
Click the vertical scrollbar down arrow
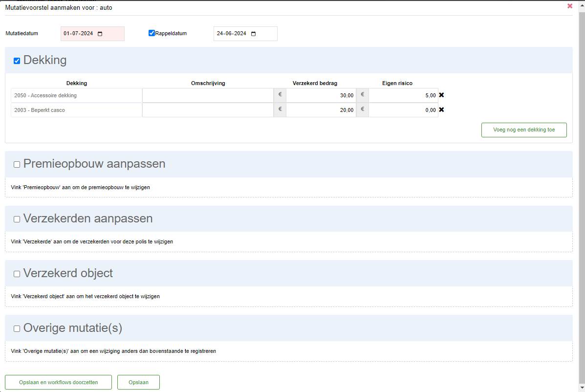tap(582, 388)
